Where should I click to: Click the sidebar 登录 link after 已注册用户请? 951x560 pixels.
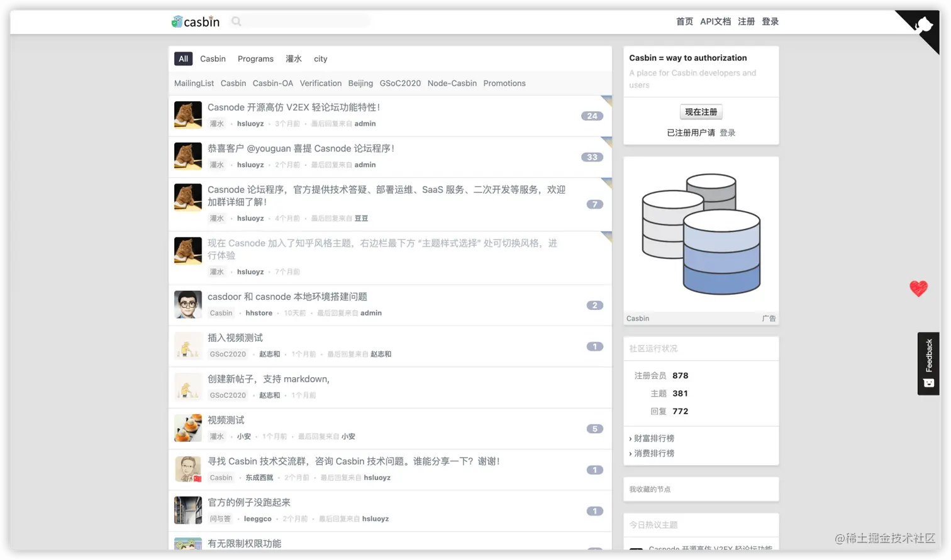tap(727, 133)
